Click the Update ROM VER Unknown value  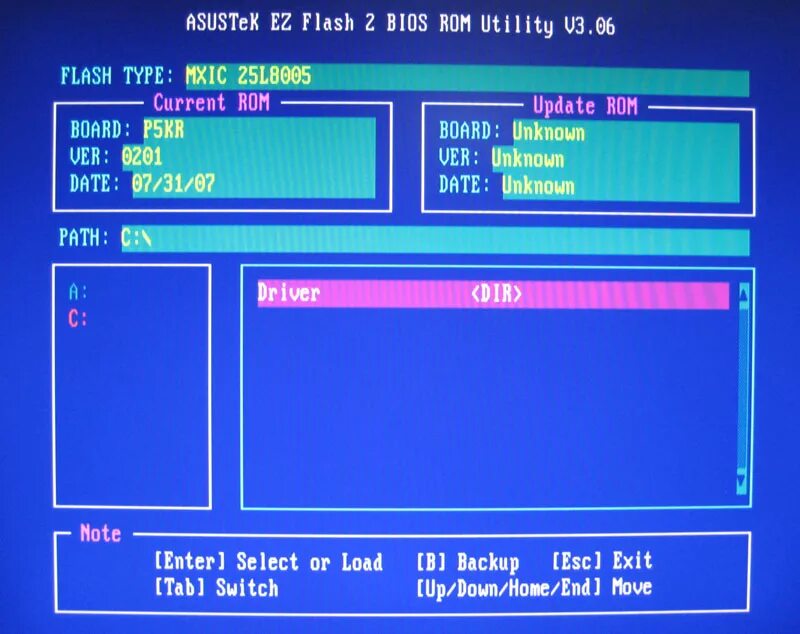pos(528,159)
